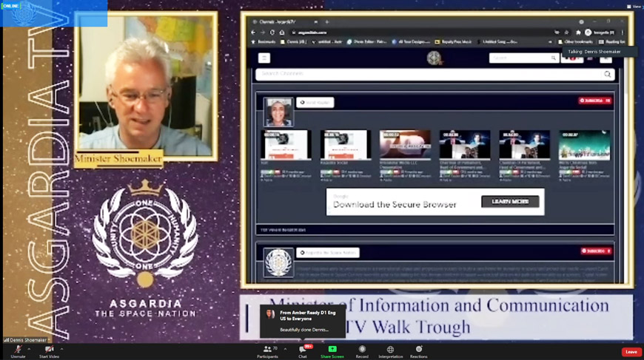Click the green Share Screen button

332,351
